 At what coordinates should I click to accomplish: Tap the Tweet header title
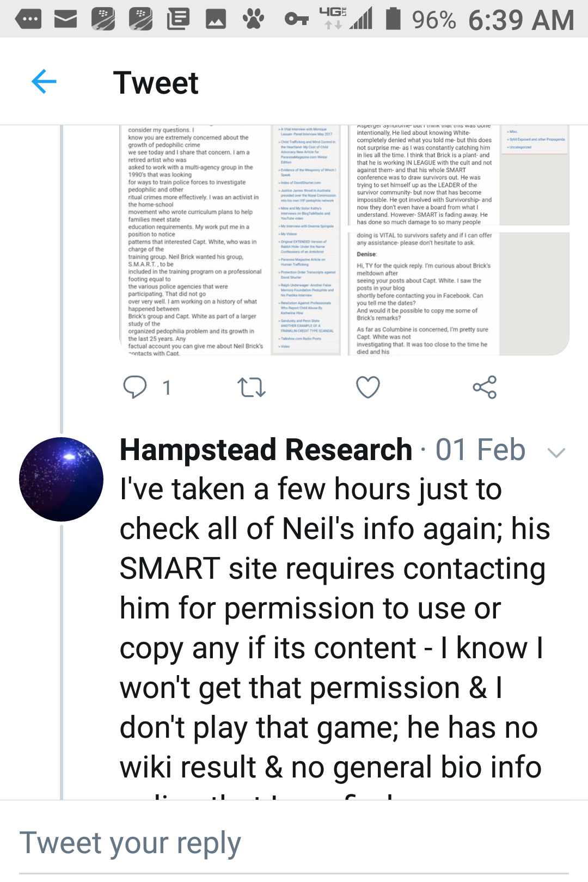(x=156, y=83)
